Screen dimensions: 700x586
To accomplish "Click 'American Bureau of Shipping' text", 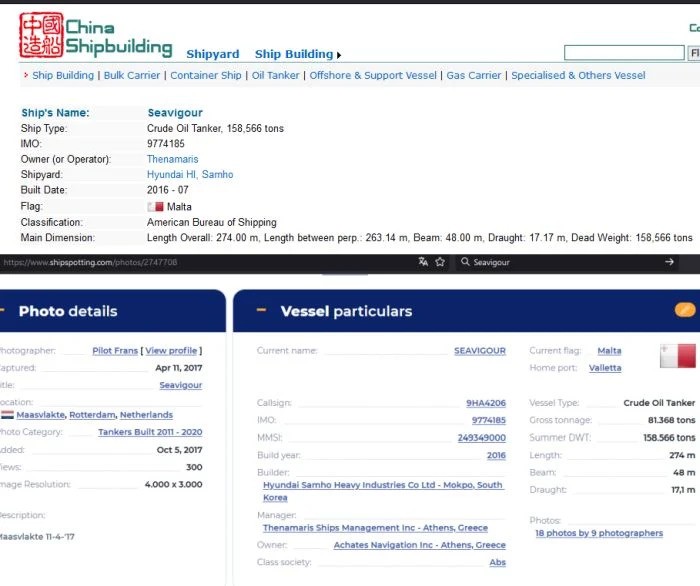I will (212, 222).
